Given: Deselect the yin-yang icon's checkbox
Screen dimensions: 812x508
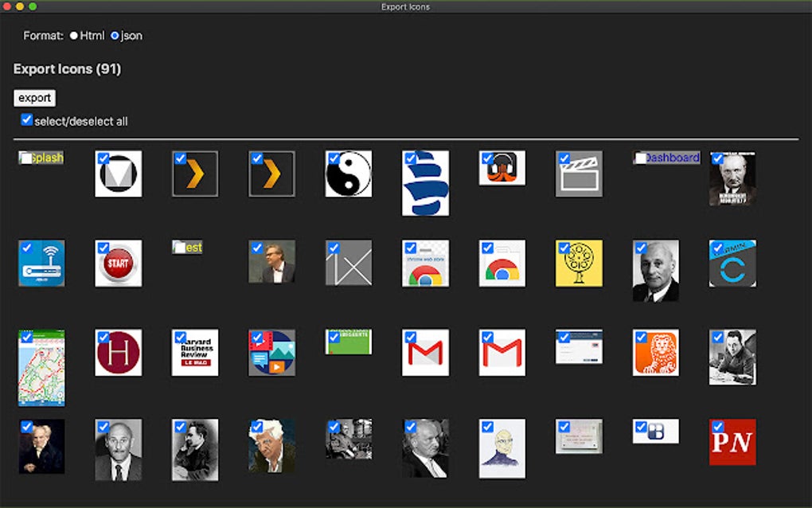Looking at the screenshot, I should (x=333, y=158).
